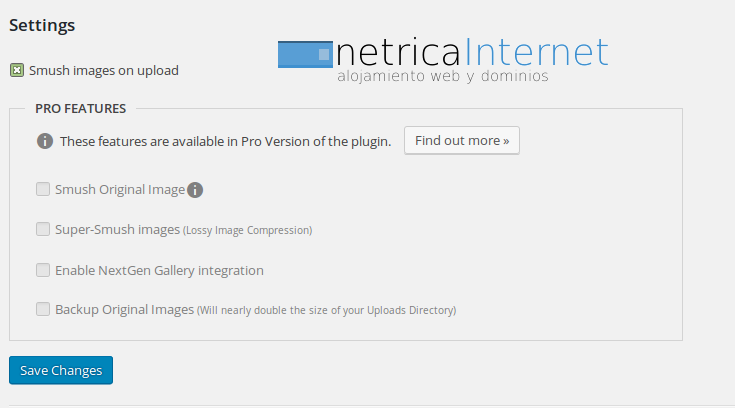Click the Settings heading
Viewport: 735px width, 408px height.
(x=42, y=25)
